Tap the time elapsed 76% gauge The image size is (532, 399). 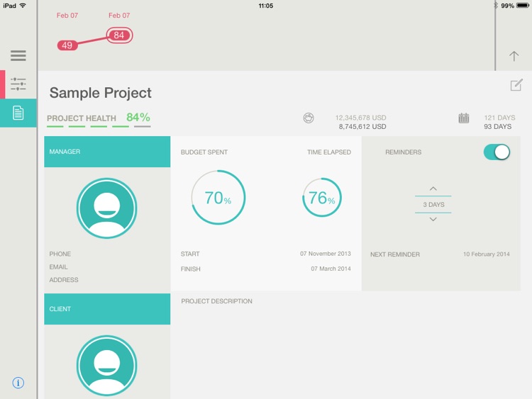click(x=322, y=197)
